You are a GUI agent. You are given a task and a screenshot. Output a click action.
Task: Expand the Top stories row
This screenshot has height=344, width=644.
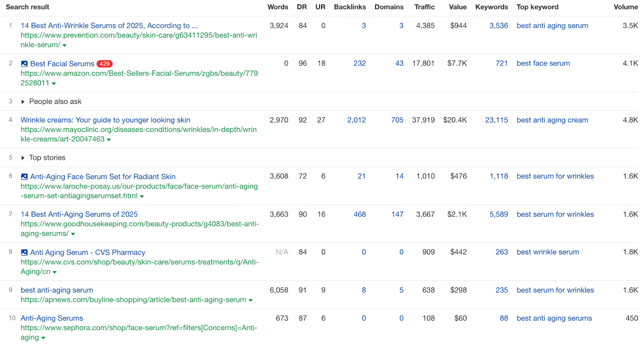pos(23,158)
